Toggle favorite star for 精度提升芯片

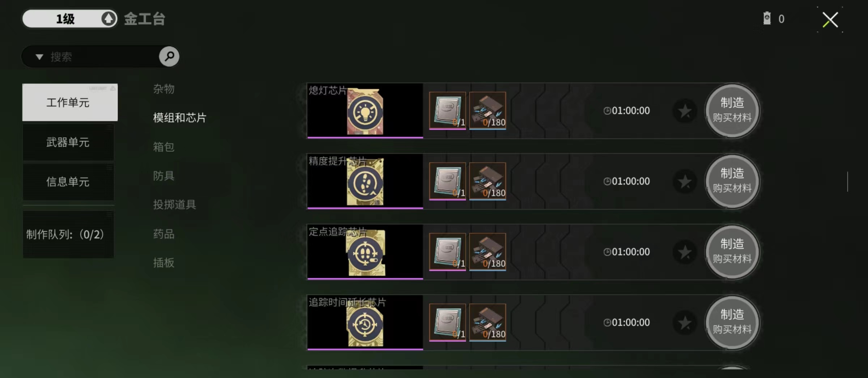(685, 181)
